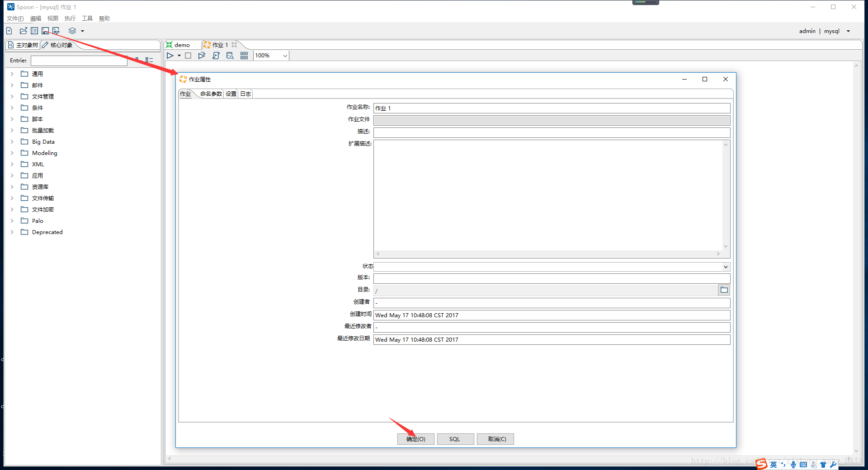Open the 视图 menu
868x470 pixels.
point(53,19)
